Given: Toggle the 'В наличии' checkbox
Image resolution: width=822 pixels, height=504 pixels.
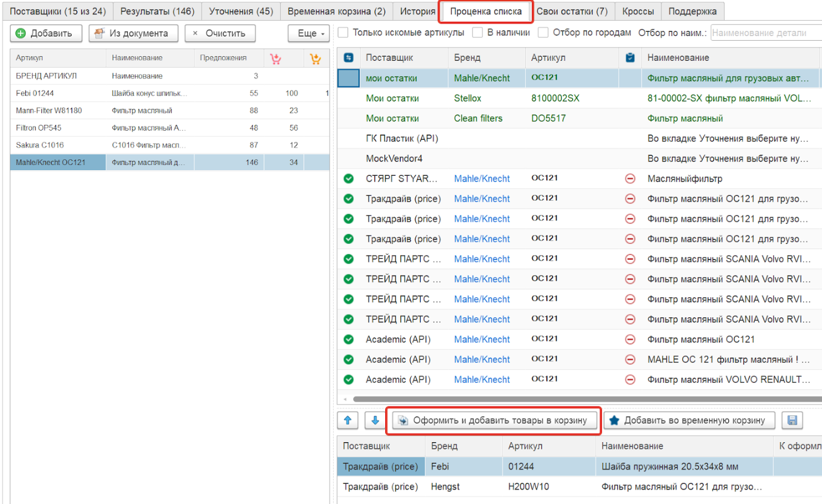Looking at the screenshot, I should [x=477, y=33].
